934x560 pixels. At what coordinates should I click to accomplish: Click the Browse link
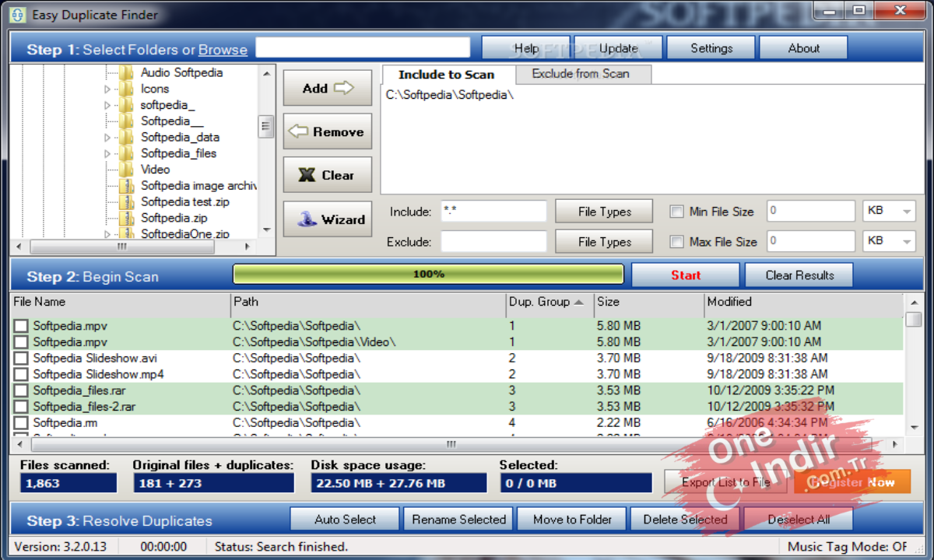[223, 50]
